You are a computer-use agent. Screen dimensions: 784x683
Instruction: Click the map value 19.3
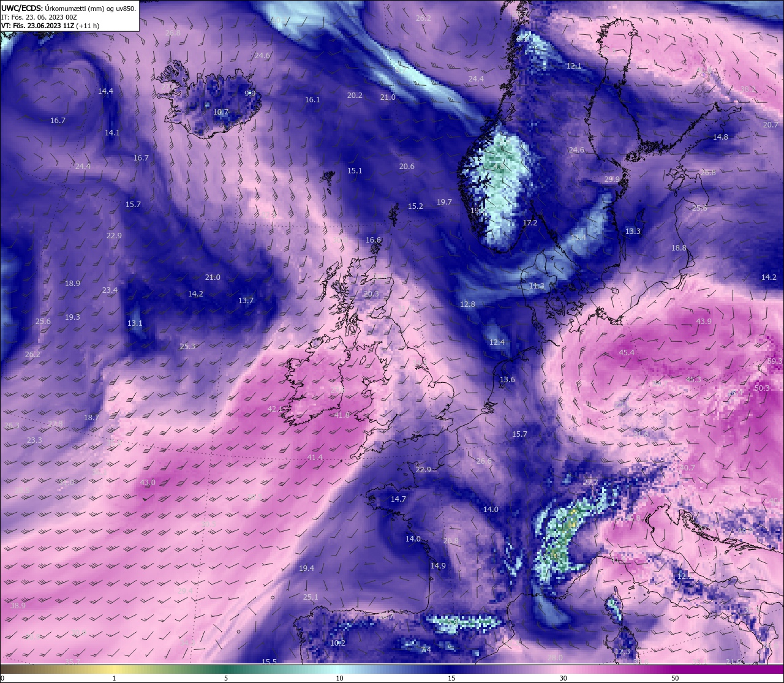pos(72,317)
